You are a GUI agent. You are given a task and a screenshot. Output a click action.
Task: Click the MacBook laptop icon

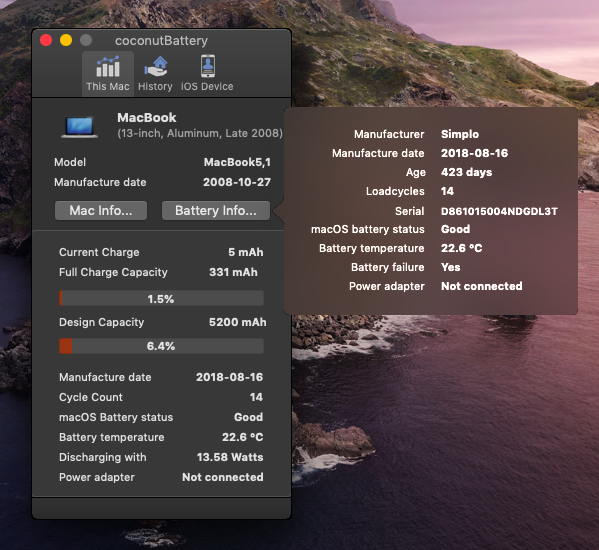tap(79, 126)
